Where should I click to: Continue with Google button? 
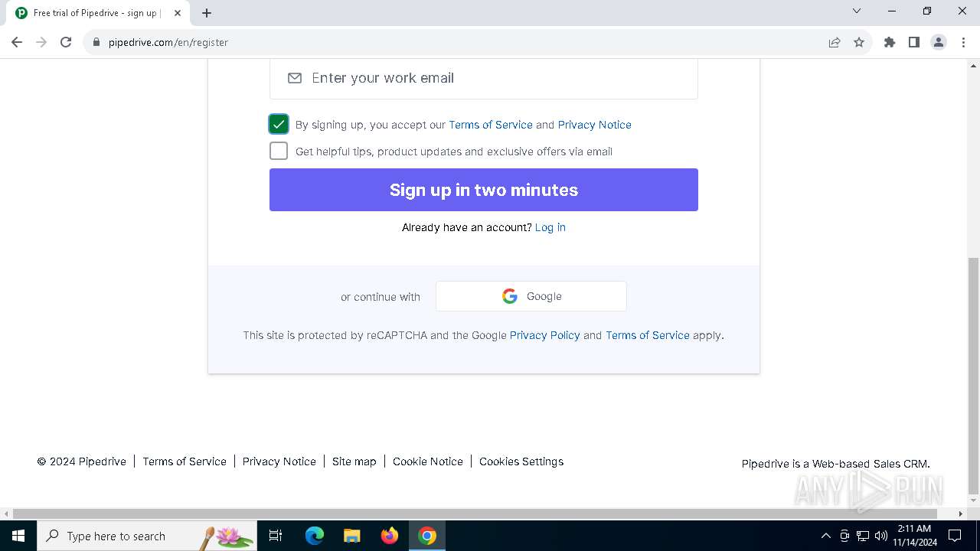point(531,296)
